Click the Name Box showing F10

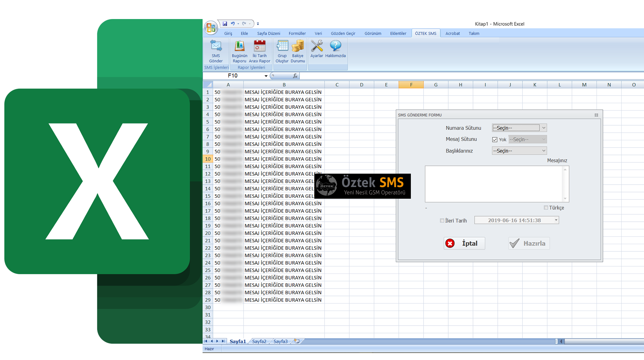pyautogui.click(x=232, y=76)
